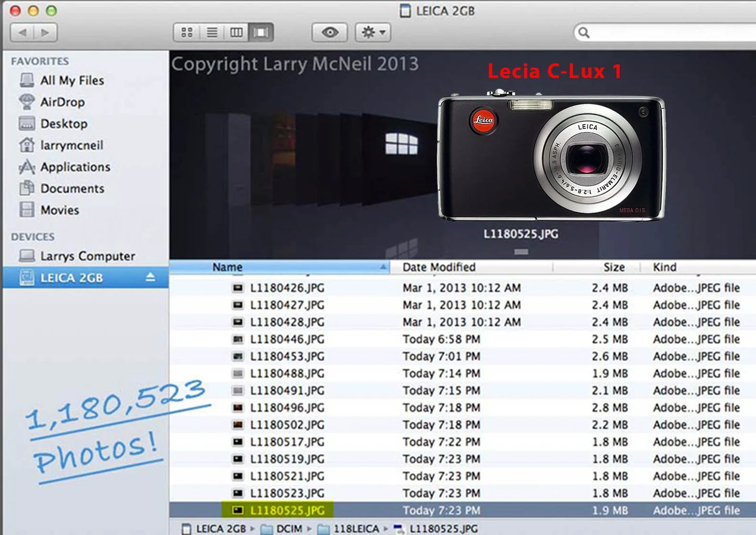Click 'Today 7:15 PM' date cell
The image size is (756, 535).
coord(441,390)
